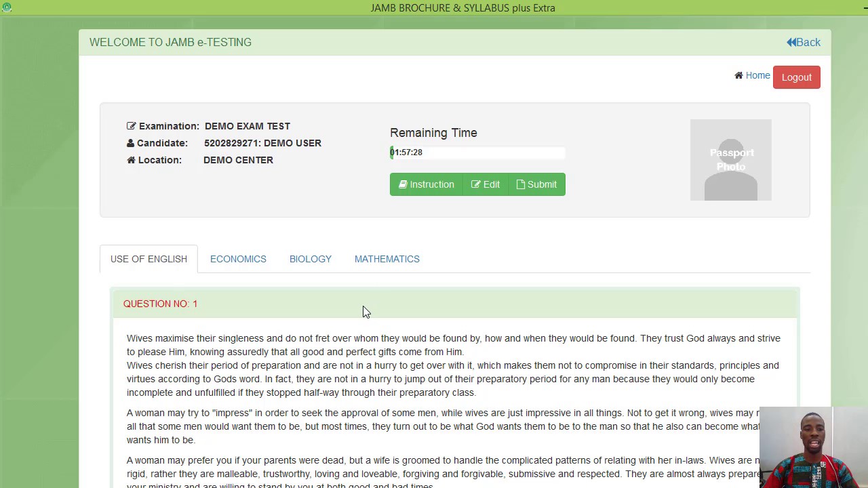Image resolution: width=868 pixels, height=488 pixels.
Task: Click the file icon on Submit button
Action: 521,184
